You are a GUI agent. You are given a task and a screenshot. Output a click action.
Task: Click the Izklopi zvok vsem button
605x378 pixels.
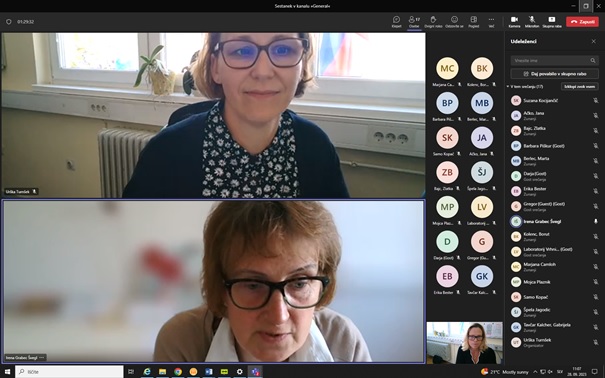[x=579, y=87]
